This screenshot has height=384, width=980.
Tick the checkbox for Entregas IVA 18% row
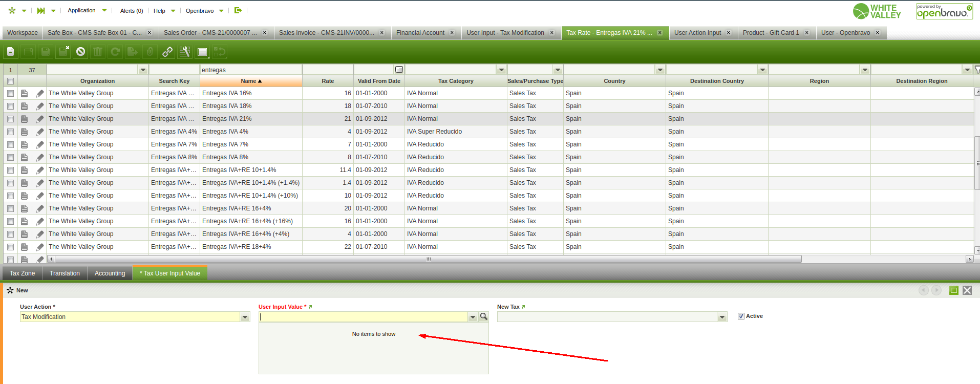point(10,106)
